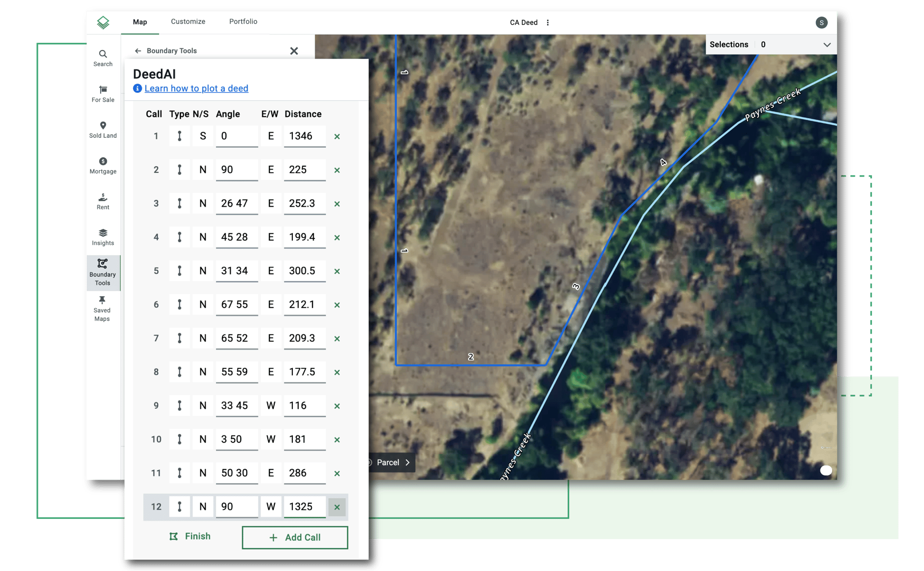Select the Map tab
The width and height of the screenshot is (924, 571).
pyautogui.click(x=140, y=23)
